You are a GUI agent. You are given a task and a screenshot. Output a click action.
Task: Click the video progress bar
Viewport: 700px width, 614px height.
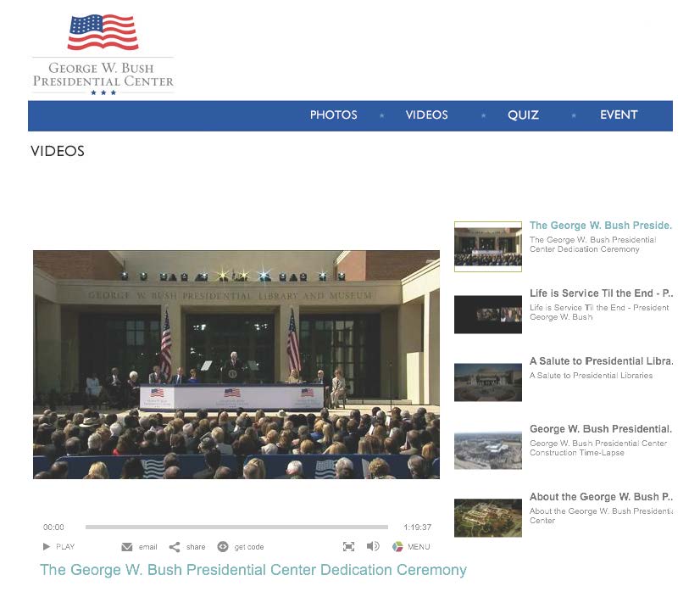[236, 527]
